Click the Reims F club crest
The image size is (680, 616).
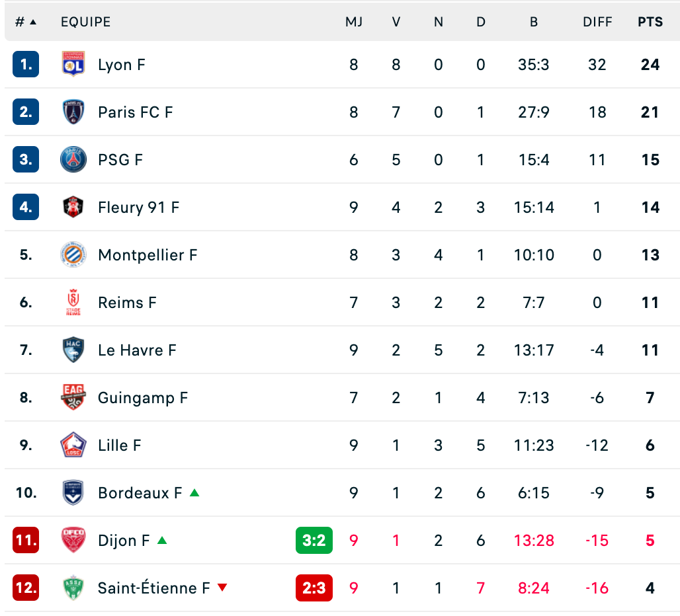73,302
